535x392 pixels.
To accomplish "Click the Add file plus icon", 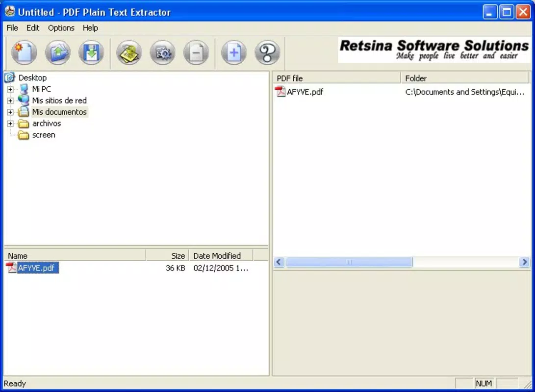I will [234, 52].
